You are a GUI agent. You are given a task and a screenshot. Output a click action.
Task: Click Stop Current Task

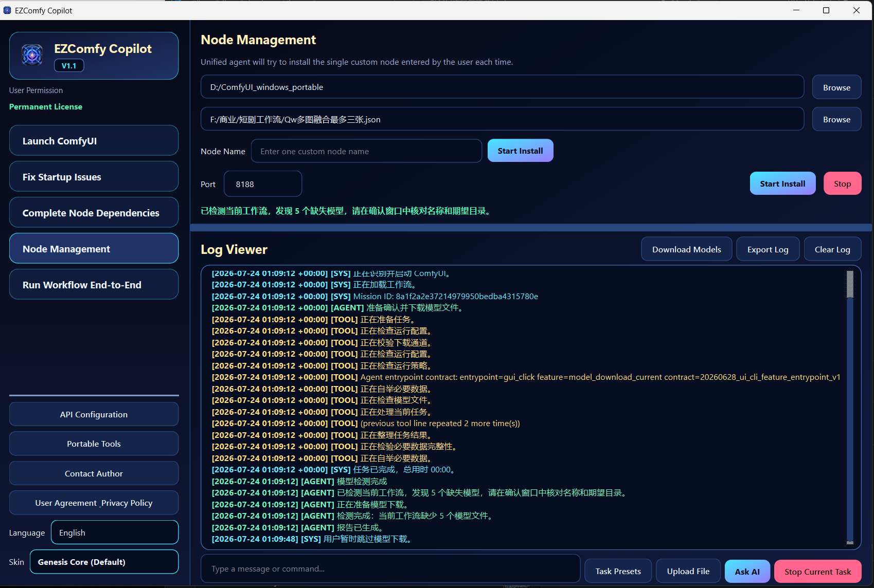(817, 572)
